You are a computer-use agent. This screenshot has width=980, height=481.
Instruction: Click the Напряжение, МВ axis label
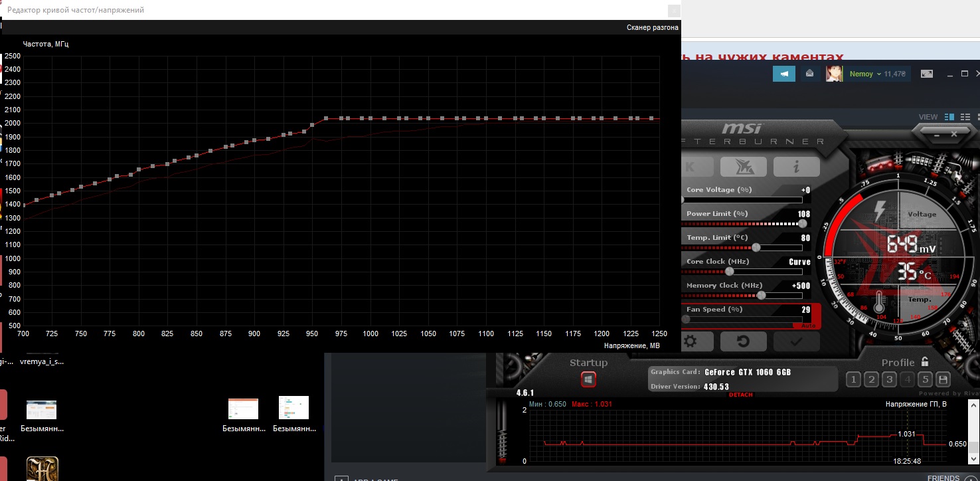click(632, 345)
